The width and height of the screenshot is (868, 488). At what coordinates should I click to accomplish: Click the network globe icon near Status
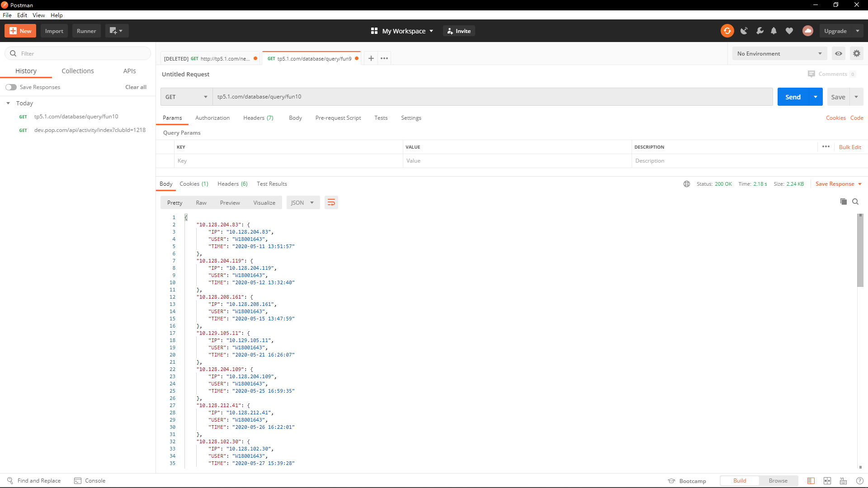[687, 184]
